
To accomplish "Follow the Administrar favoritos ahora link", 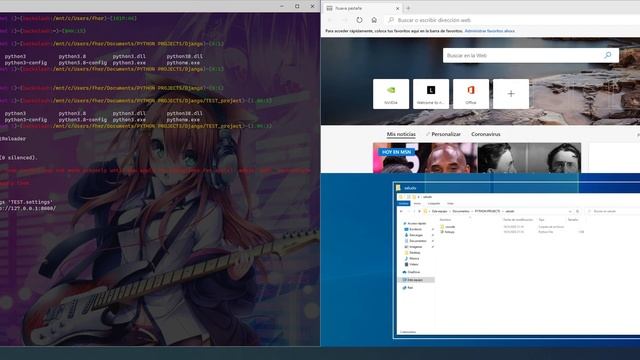I will pyautogui.click(x=489, y=31).
